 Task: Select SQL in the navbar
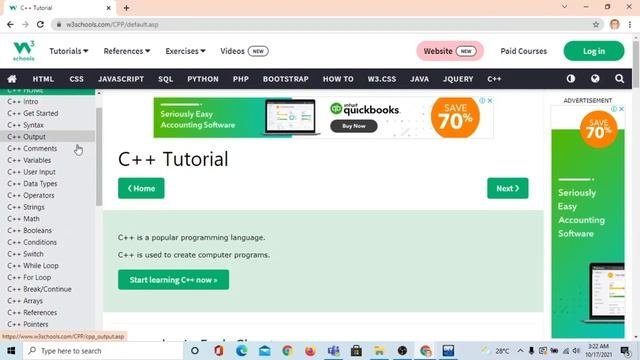pyautogui.click(x=165, y=79)
